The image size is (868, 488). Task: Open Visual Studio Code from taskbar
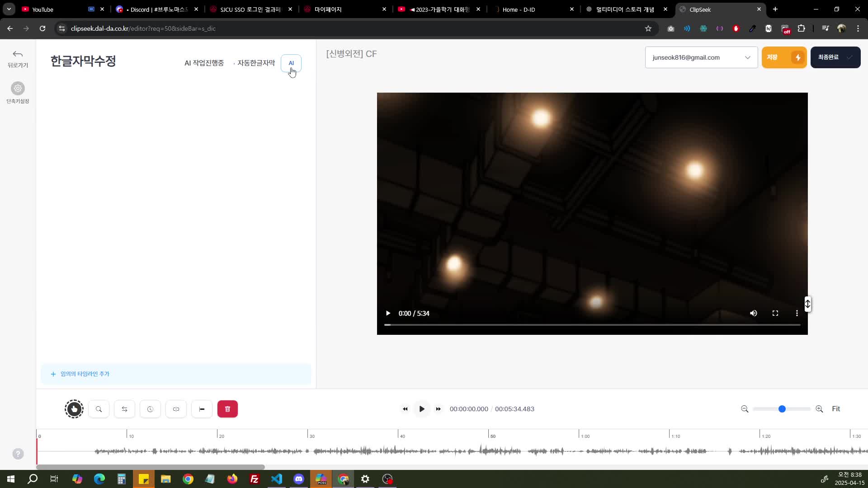coord(277,479)
